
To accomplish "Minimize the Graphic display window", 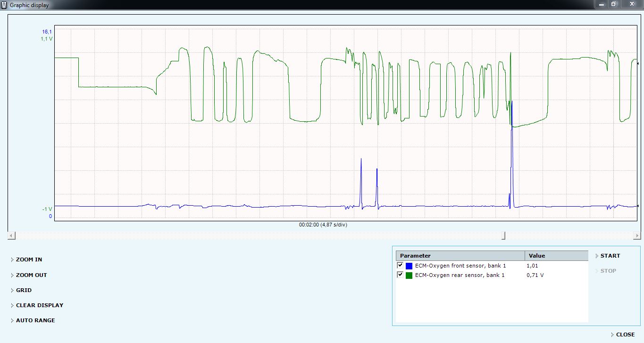I will pos(601,4).
